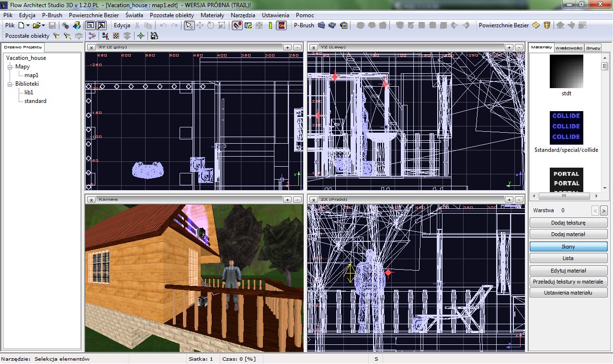Decrease Warstwa with left arrow button

coord(595,210)
